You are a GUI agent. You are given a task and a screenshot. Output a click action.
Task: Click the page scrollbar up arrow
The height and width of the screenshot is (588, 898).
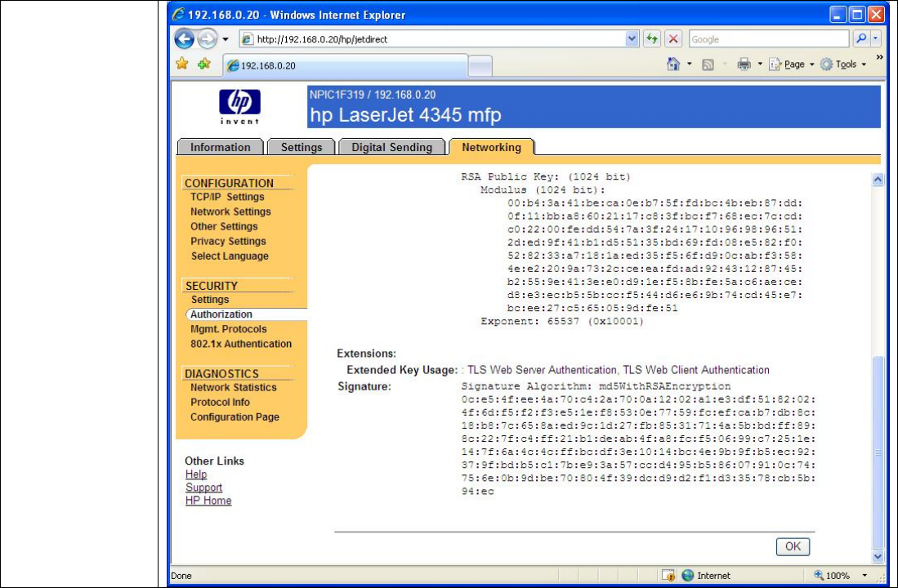(x=878, y=179)
